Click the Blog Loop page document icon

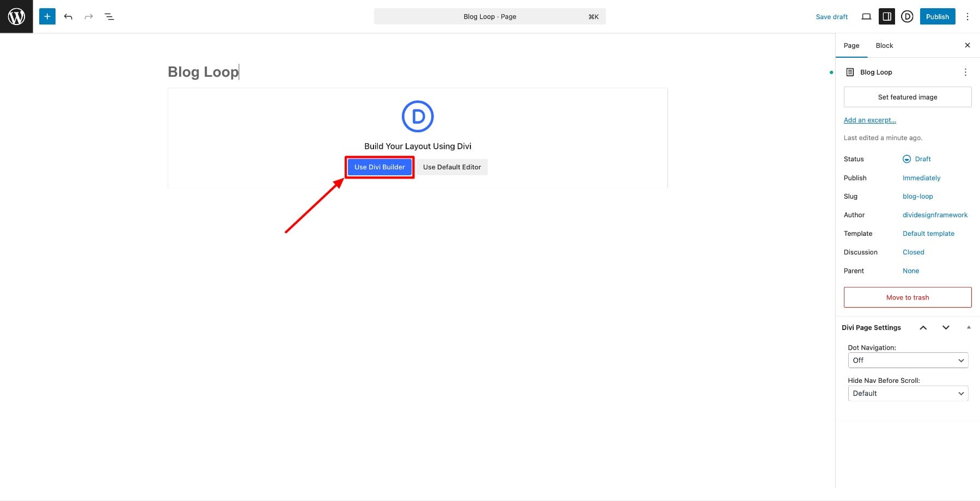point(850,72)
